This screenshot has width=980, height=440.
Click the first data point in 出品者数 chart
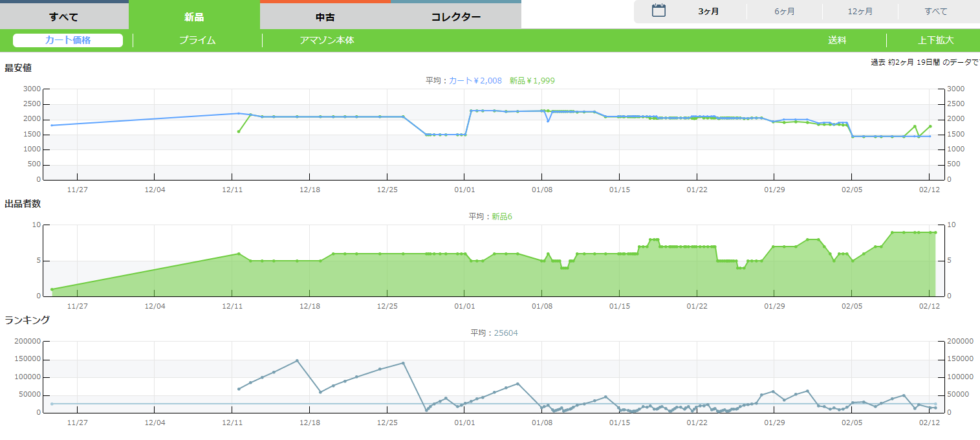52,289
